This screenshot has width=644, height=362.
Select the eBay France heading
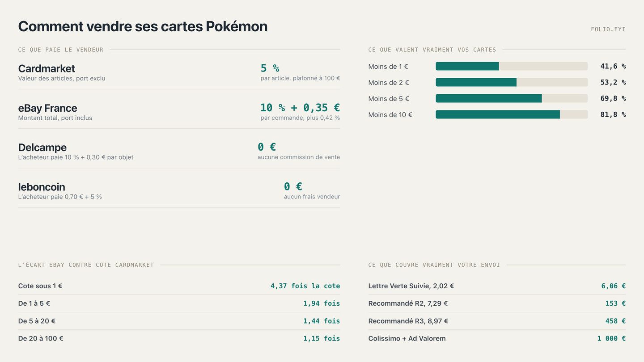pyautogui.click(x=47, y=108)
